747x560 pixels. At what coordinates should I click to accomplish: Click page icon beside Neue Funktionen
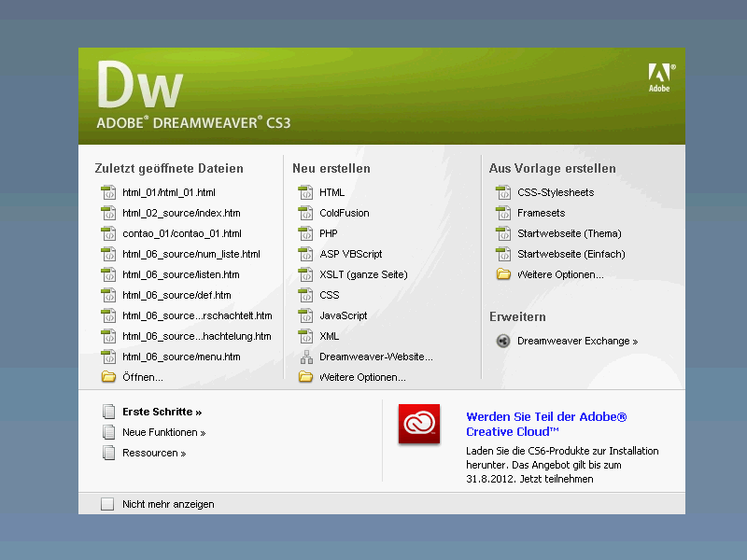(108, 432)
